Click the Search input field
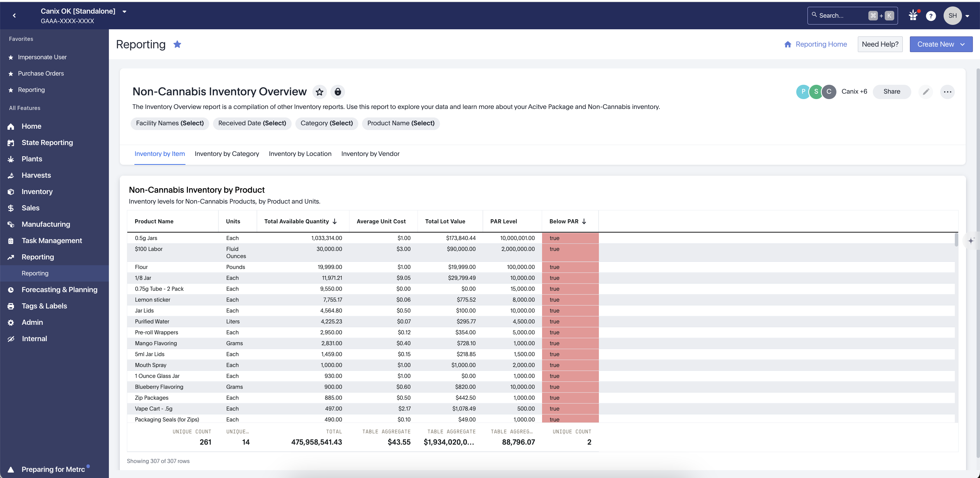The height and width of the screenshot is (478, 980). point(841,16)
